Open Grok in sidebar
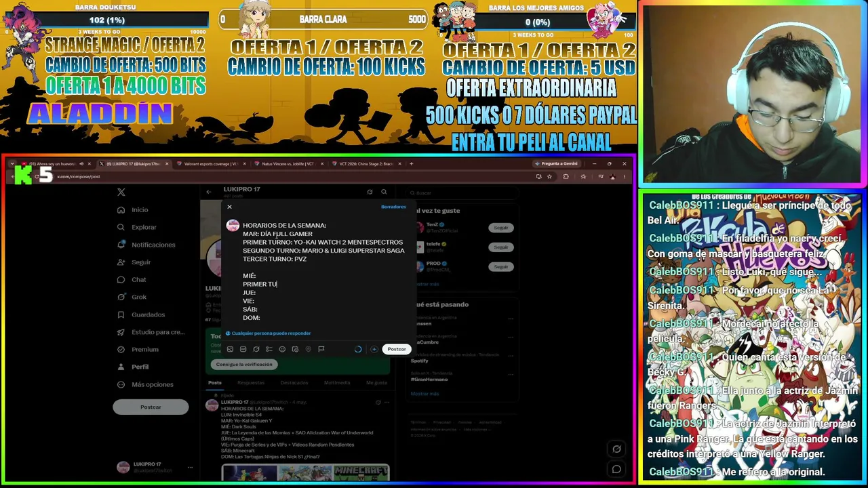The height and width of the screenshot is (488, 868). pyautogui.click(x=132, y=297)
